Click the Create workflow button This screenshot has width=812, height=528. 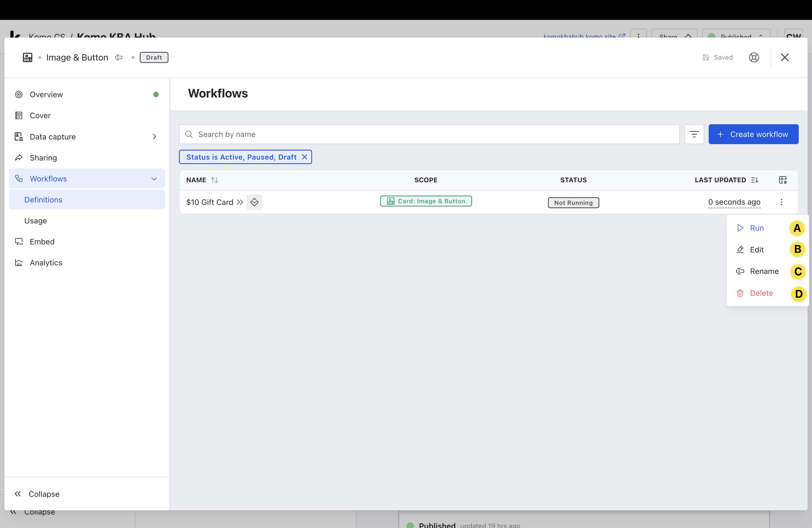[x=753, y=134]
